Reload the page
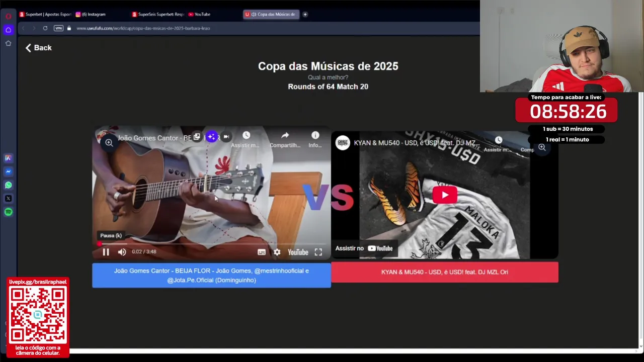Screen dimensions: 644x362 45,28
